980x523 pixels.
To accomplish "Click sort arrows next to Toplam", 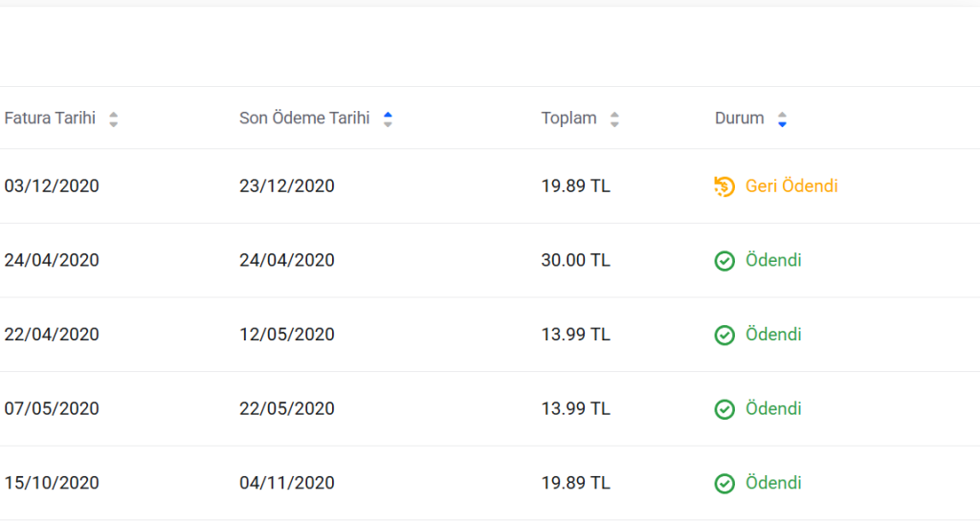I will click(614, 120).
